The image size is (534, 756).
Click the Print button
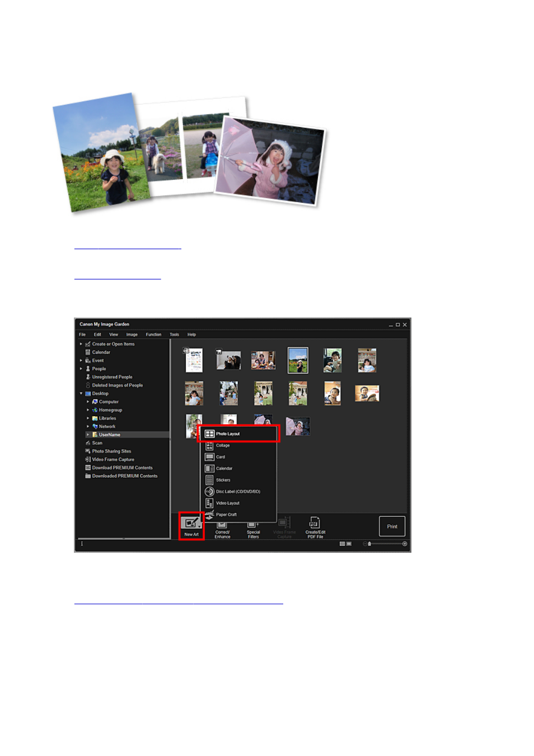tap(392, 527)
